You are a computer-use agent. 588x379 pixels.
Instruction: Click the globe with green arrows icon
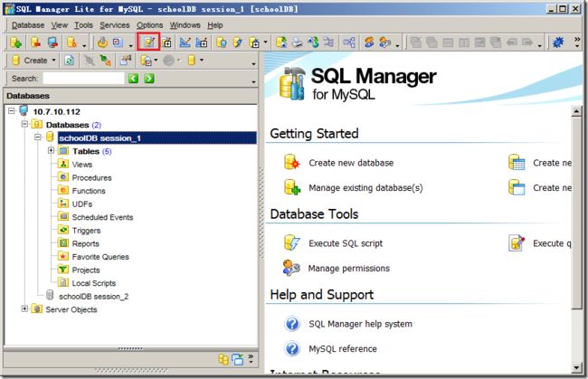coord(313,43)
